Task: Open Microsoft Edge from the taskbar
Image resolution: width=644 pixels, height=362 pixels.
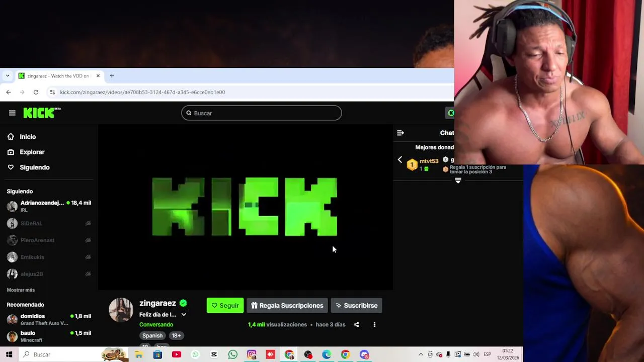Action: pos(327,354)
